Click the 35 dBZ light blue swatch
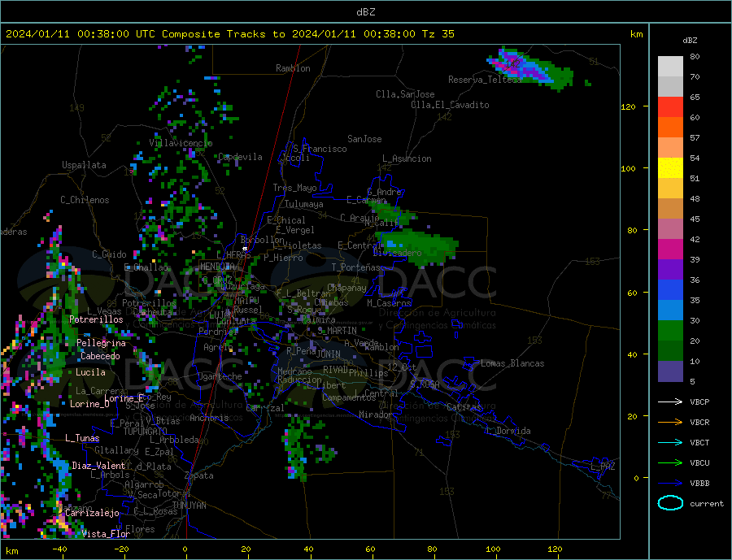The width and height of the screenshot is (732, 560). [x=670, y=310]
